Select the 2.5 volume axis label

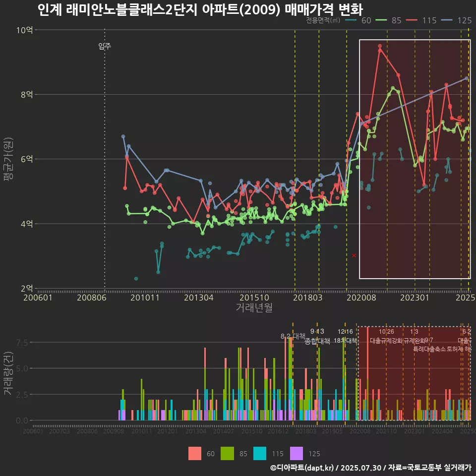click(x=22, y=395)
